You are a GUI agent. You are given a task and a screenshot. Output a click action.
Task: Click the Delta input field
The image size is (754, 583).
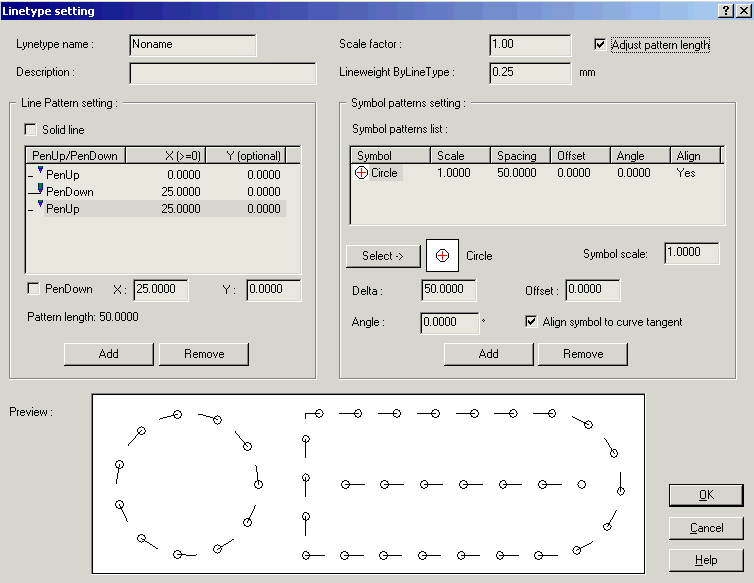pyautogui.click(x=449, y=290)
